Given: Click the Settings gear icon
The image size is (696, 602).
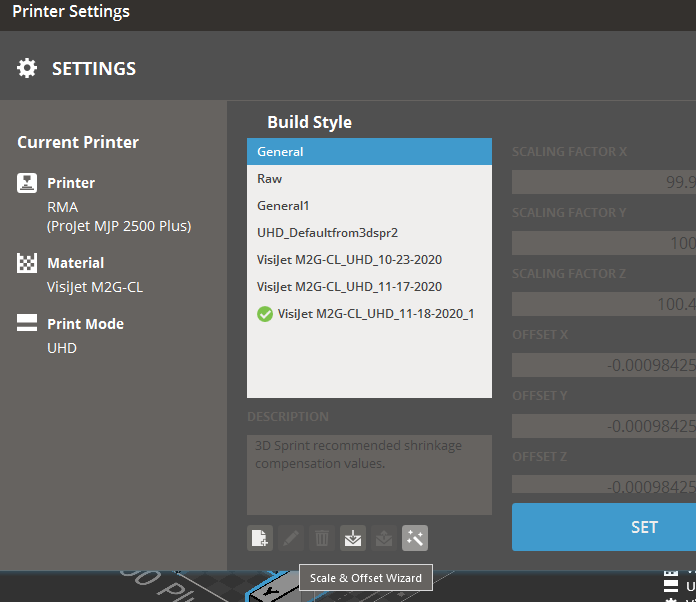Looking at the screenshot, I should (x=27, y=69).
